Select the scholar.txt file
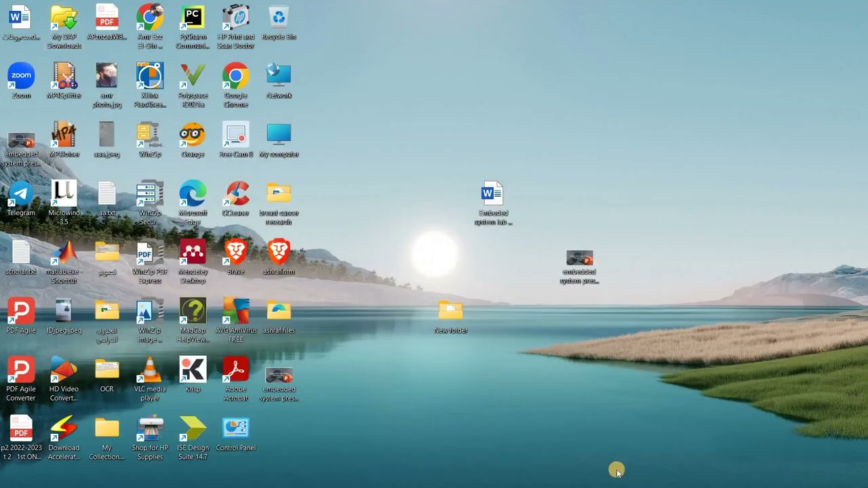This screenshot has width=868, height=488. pos(21,258)
